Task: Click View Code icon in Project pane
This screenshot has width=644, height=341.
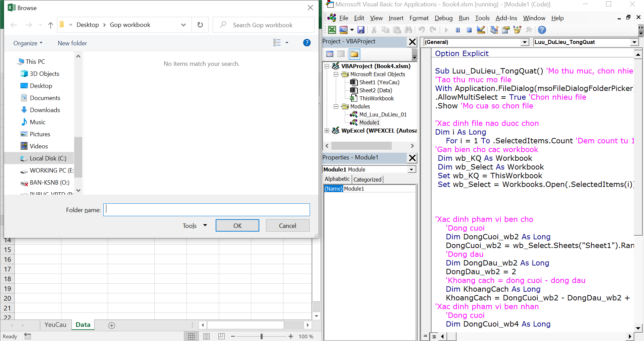Action: pyautogui.click(x=330, y=54)
